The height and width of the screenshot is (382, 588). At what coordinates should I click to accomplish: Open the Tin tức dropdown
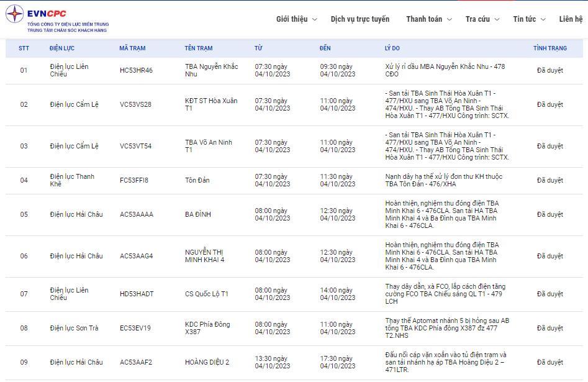coord(529,19)
